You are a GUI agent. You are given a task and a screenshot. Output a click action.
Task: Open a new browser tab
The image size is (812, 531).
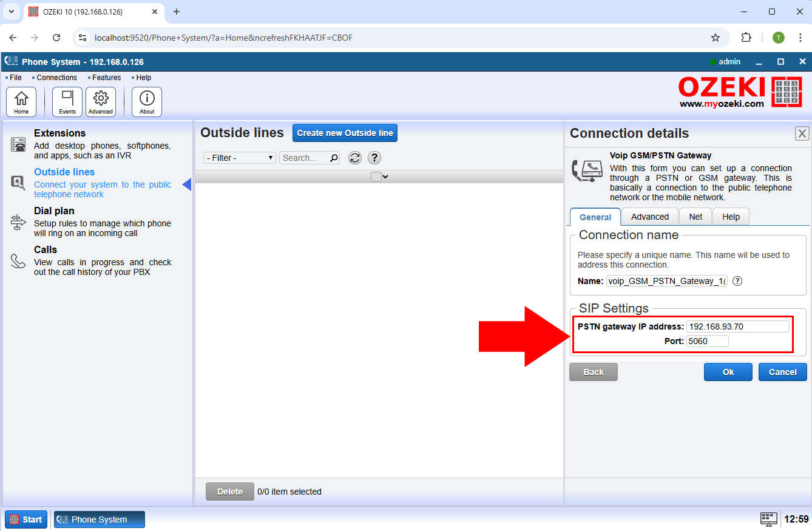(177, 12)
